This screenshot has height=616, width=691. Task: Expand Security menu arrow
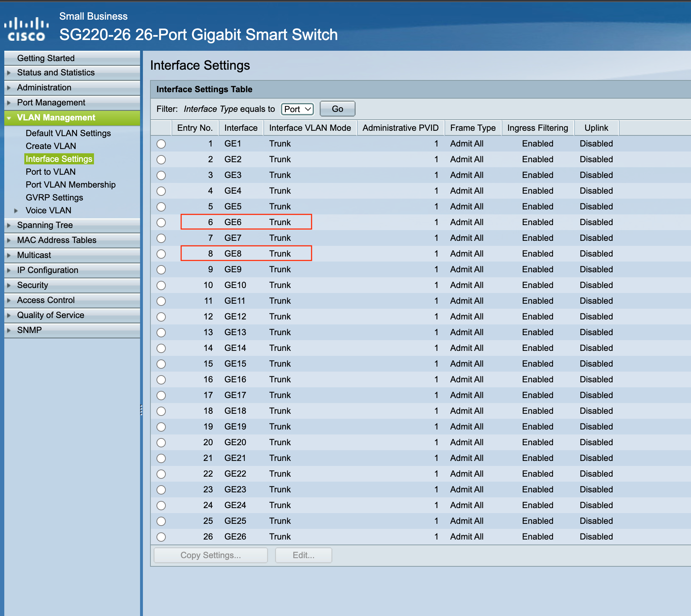tap(9, 285)
